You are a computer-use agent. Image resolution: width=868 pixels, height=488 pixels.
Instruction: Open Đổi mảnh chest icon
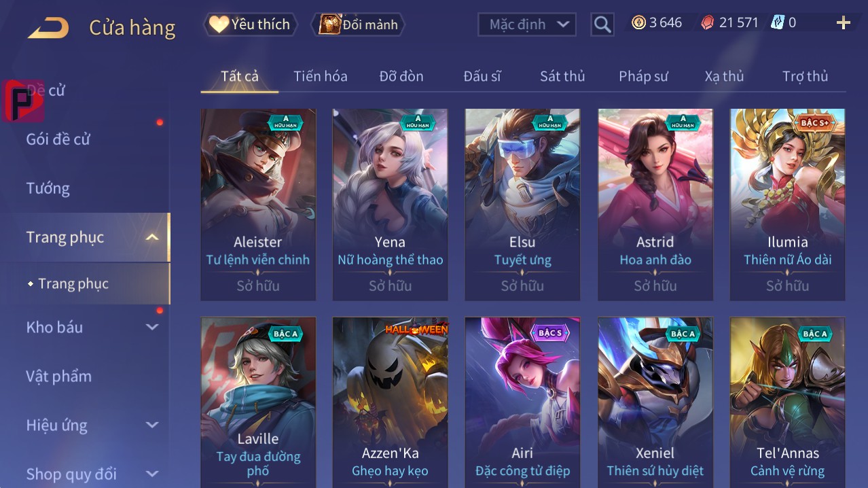[358, 24]
